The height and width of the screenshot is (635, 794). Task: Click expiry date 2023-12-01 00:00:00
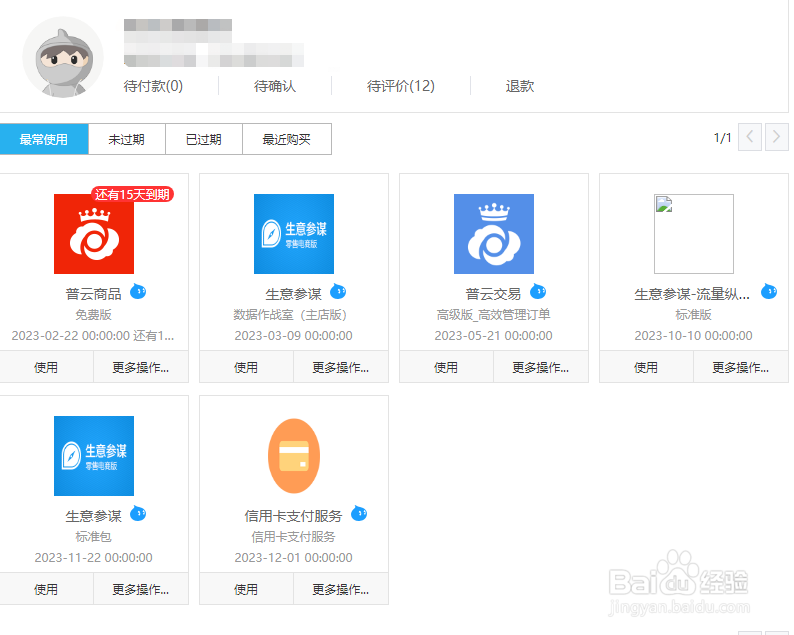click(x=294, y=558)
